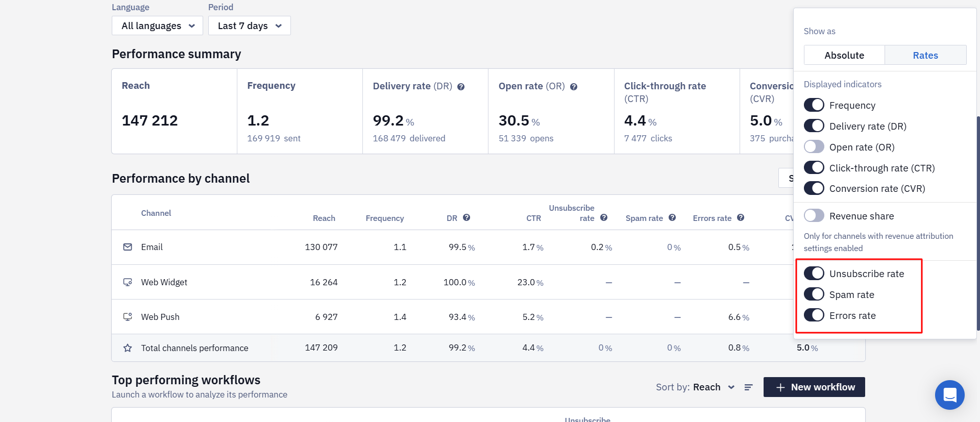Click the 169 919 sent text

(x=274, y=138)
